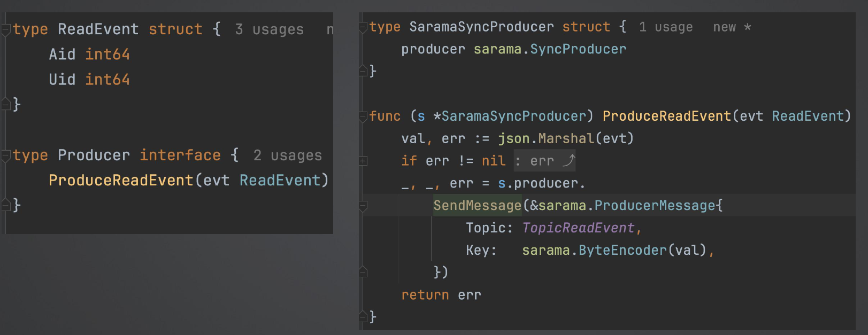Screen dimensions: 868x335
Task: Click the ProduceReadEvent method in Producer interface
Action: tap(121, 181)
